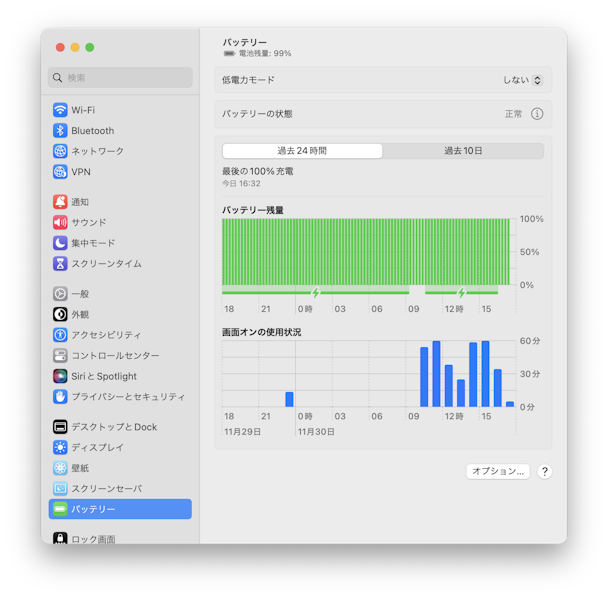The image size is (608, 598).
Task: Select Bluetooth label in sidebar
Action: [x=93, y=131]
